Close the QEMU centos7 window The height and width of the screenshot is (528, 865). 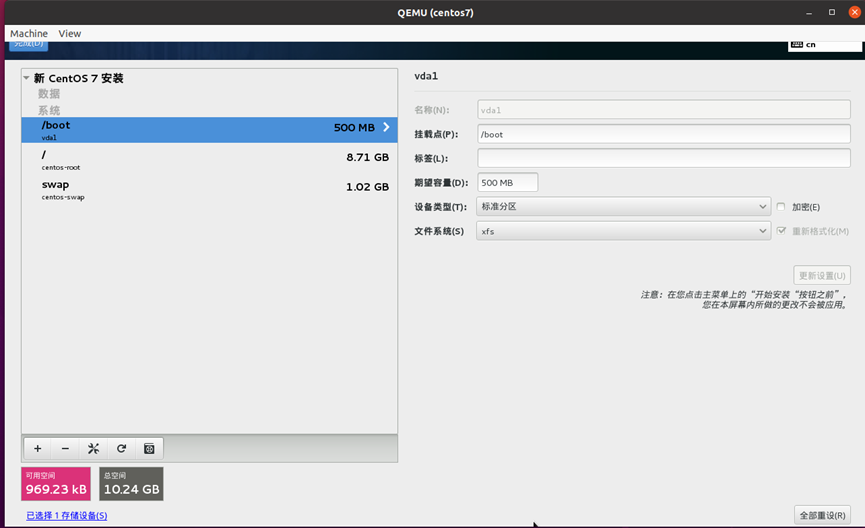click(x=855, y=12)
